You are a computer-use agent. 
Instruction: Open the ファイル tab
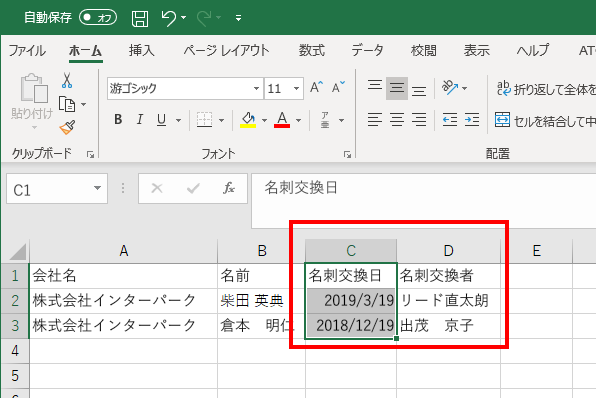pos(27,50)
